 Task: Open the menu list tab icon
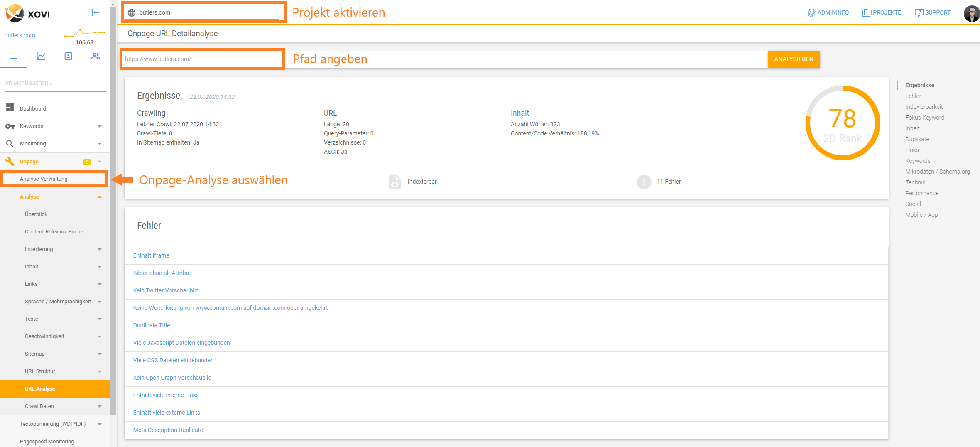(x=14, y=56)
